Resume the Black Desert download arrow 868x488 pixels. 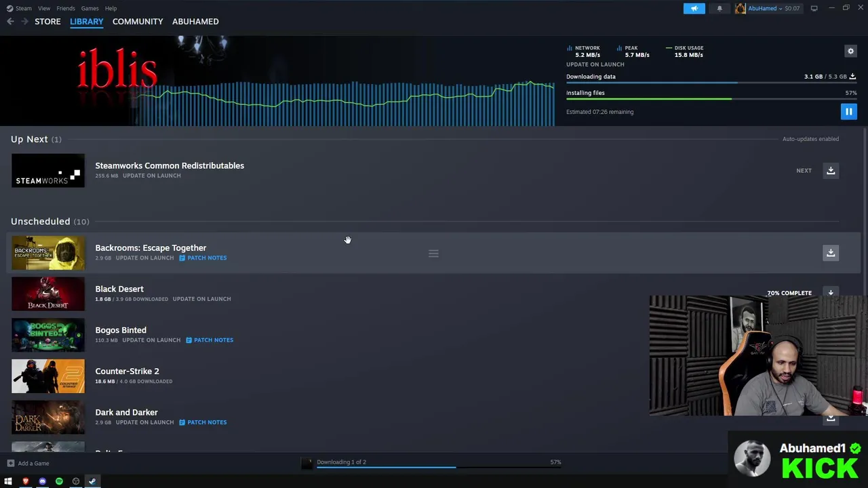click(831, 293)
